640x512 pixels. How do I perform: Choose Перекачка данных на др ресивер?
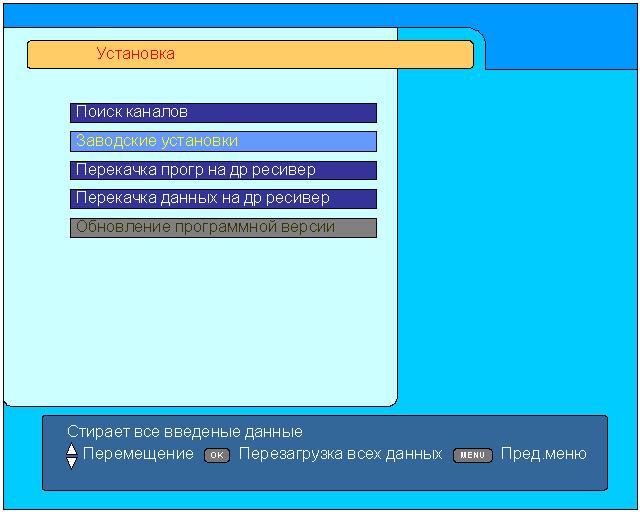pos(223,199)
